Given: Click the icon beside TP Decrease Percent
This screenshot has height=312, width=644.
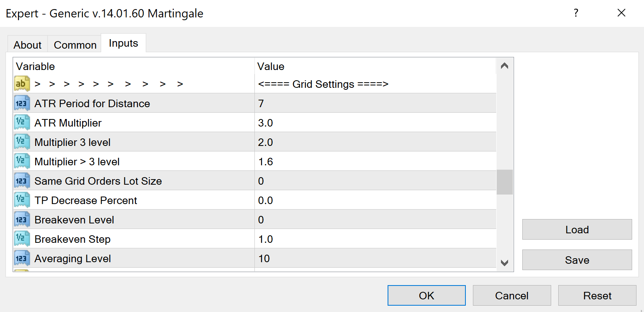Looking at the screenshot, I should pyautogui.click(x=22, y=200).
